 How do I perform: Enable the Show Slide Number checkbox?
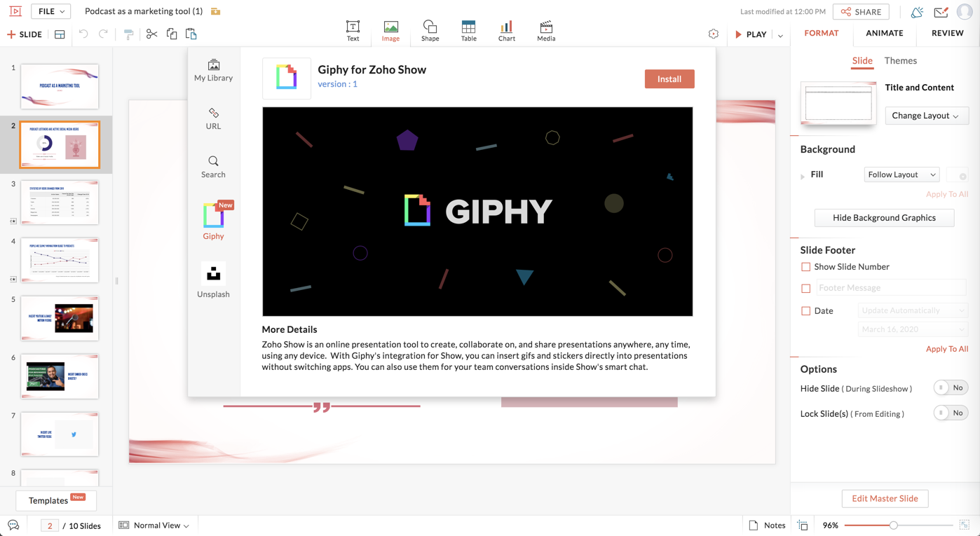click(805, 267)
